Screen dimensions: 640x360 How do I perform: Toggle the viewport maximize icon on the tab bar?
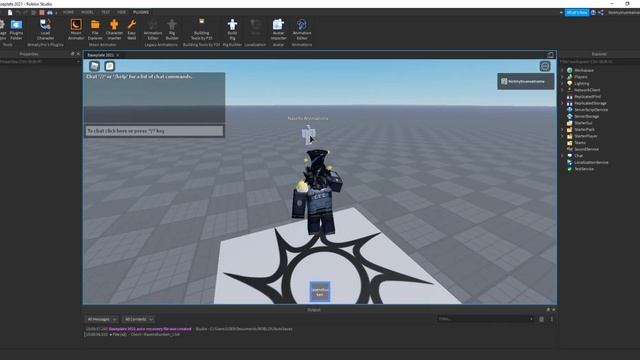[550, 55]
